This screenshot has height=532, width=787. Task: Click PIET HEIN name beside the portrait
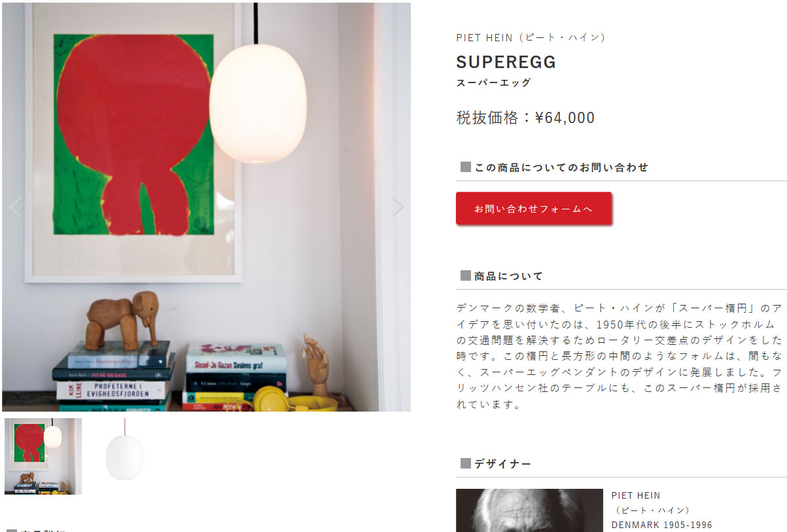click(x=636, y=495)
